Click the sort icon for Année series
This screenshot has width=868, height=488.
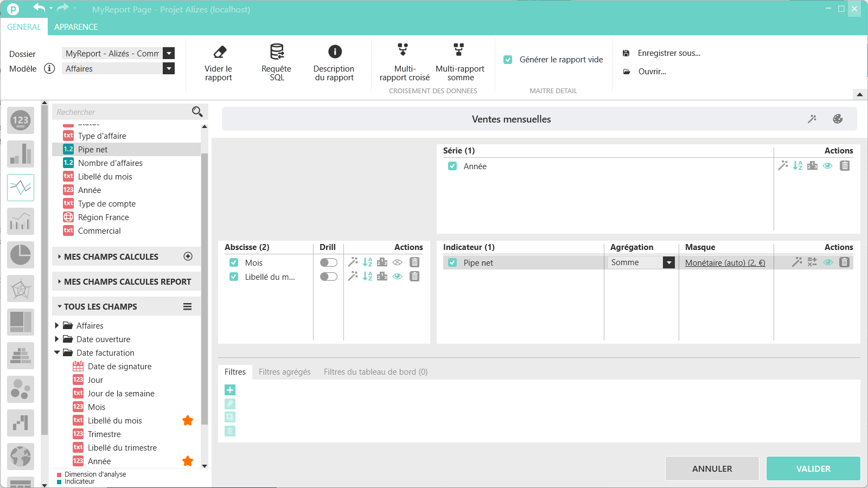tap(797, 166)
